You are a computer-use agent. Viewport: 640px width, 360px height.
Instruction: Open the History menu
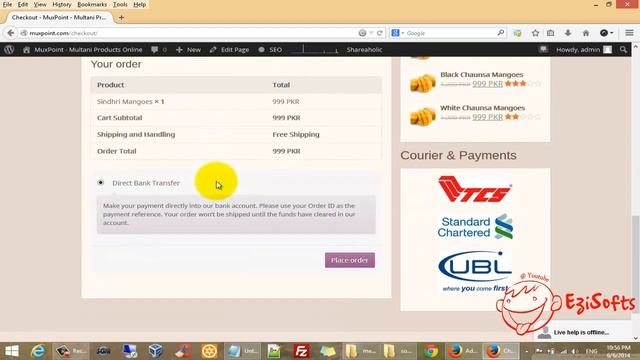[x=62, y=4]
